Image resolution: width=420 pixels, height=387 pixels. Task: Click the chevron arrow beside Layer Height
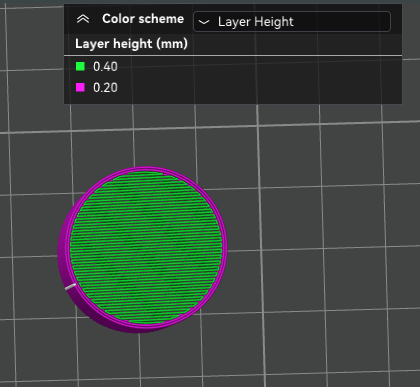pyautogui.click(x=204, y=22)
